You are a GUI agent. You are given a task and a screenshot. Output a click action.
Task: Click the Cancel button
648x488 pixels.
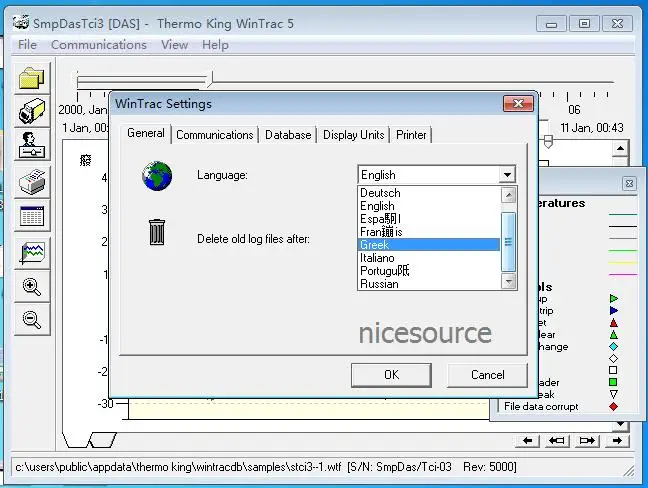(x=487, y=375)
